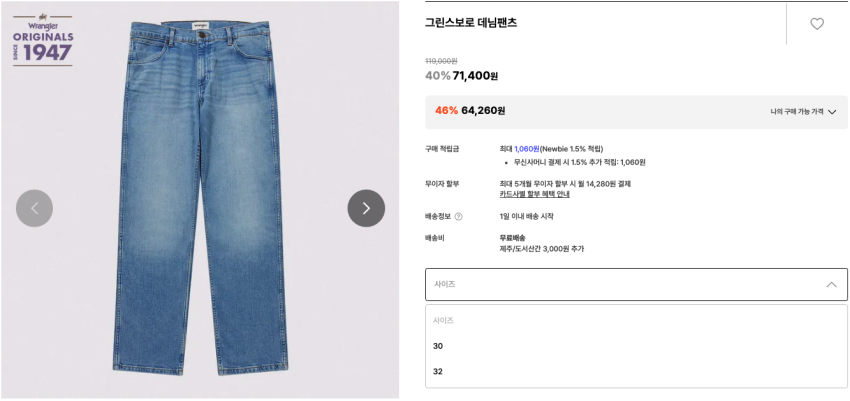Viewport: 850px width, 401px height.
Task: Go to previous product image with left arrow
Action: (x=35, y=208)
